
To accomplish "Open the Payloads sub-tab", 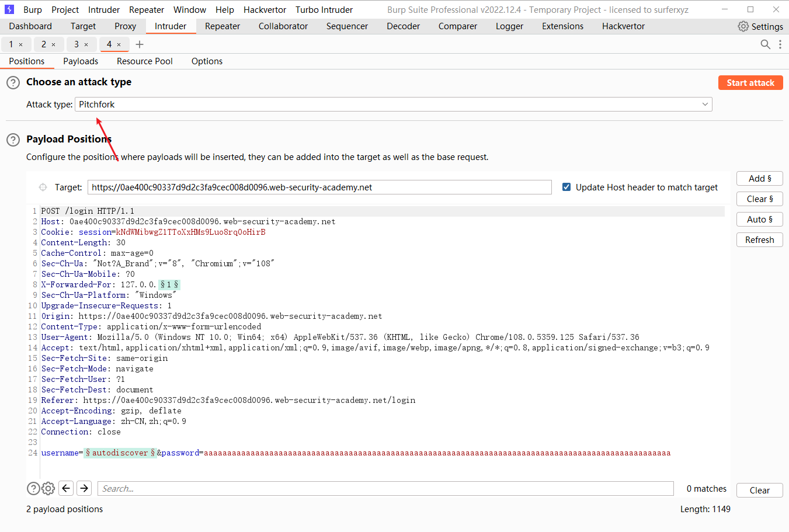I will (x=81, y=61).
